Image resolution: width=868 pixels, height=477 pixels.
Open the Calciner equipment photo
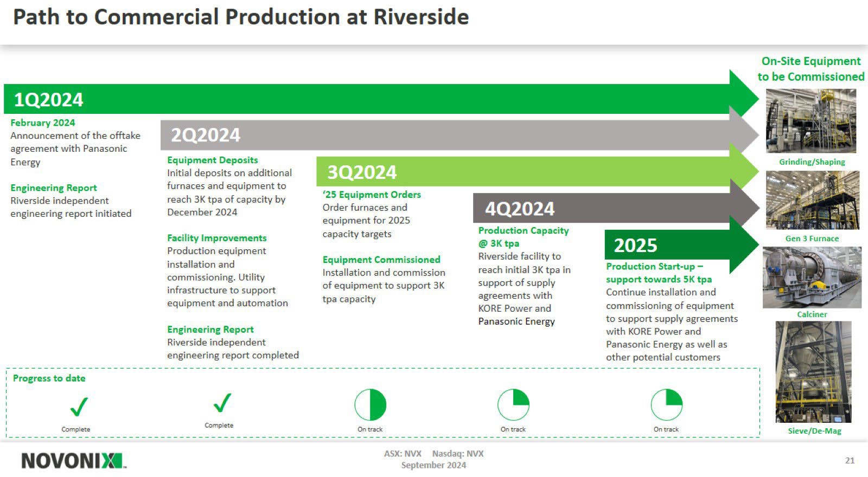click(x=812, y=278)
